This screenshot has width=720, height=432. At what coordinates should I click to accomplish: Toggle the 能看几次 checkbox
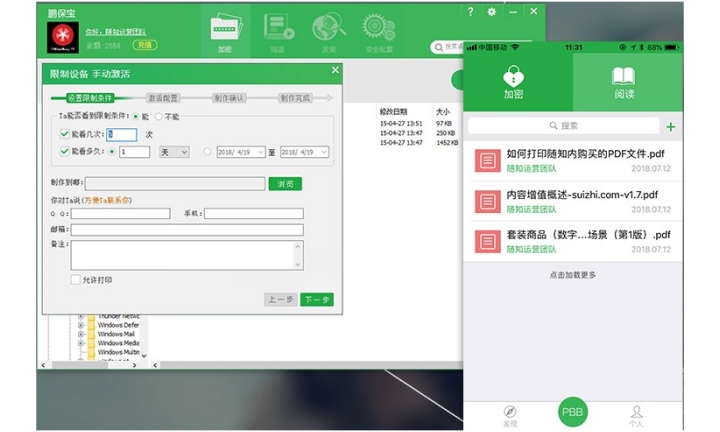pyautogui.click(x=65, y=134)
